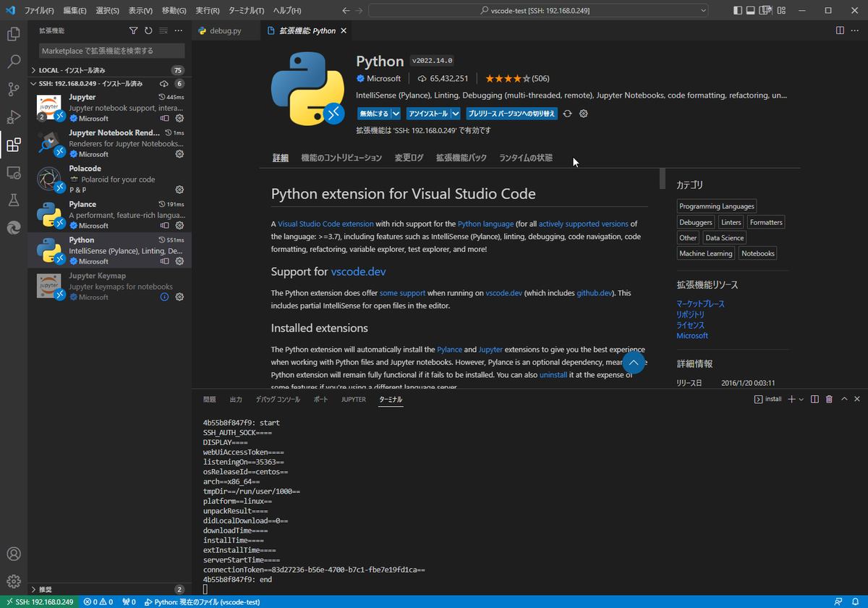Screen dimensions: 868x608
Task: Open extensions panel more actions menu
Action: pos(179,30)
